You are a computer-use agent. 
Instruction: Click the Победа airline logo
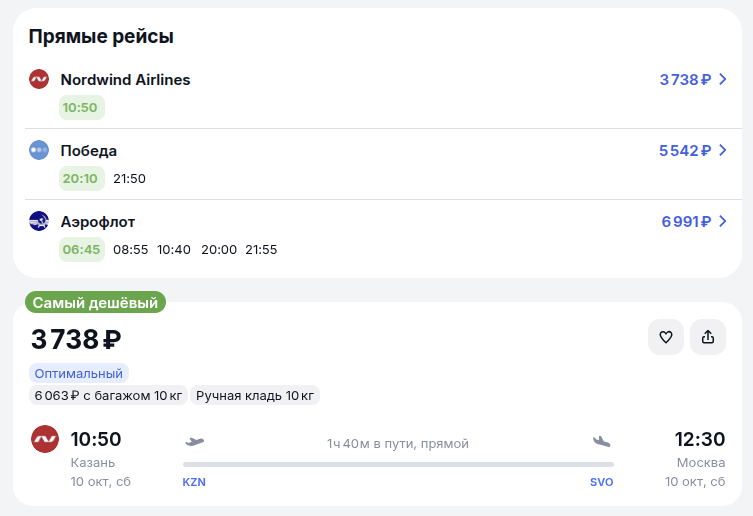pos(39,150)
